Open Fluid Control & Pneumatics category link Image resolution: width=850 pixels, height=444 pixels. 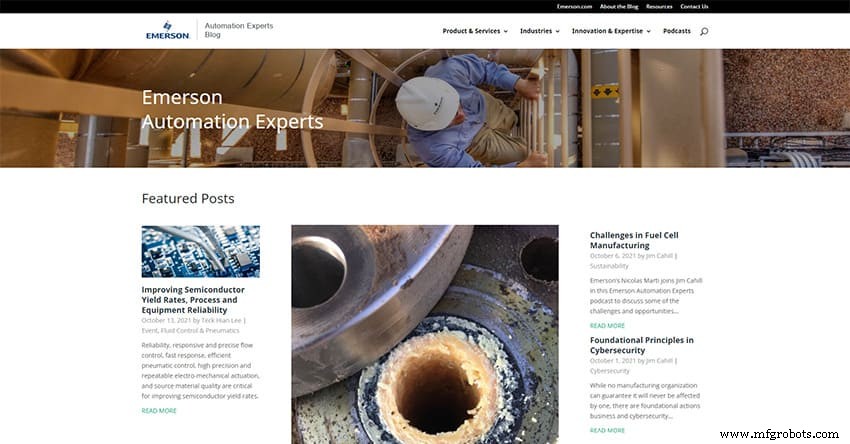point(199,331)
